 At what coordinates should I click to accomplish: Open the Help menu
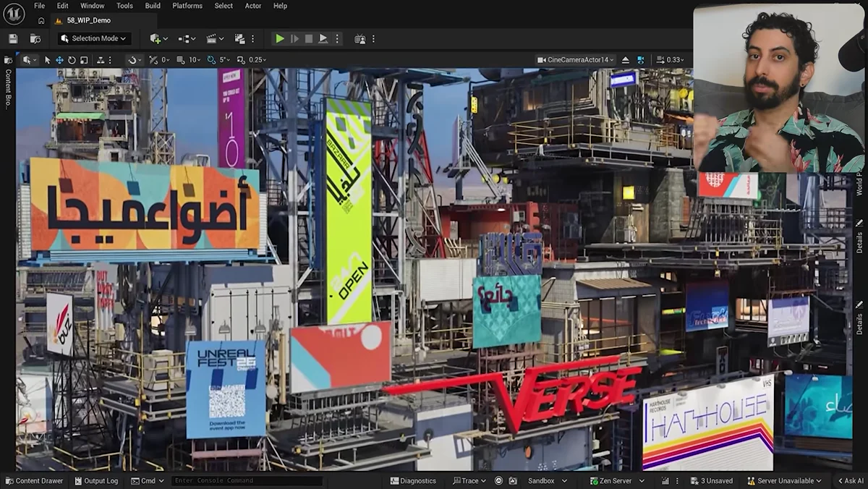tap(280, 6)
